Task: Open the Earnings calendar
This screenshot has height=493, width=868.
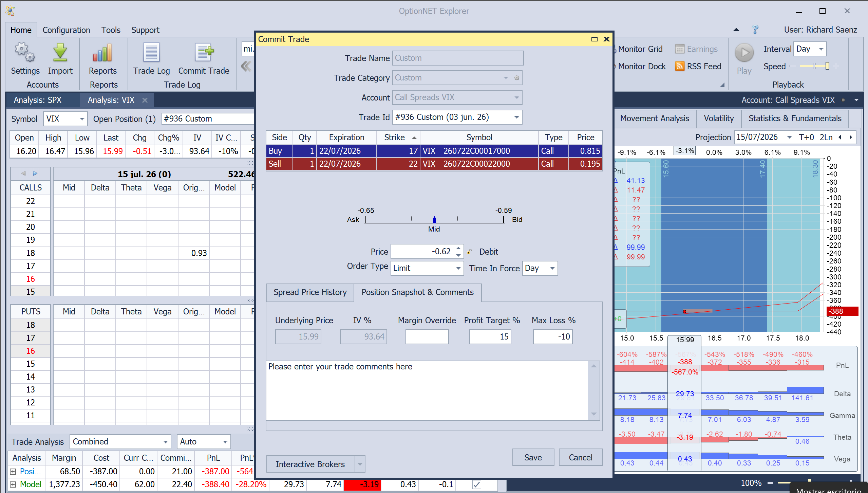Action: (x=696, y=49)
